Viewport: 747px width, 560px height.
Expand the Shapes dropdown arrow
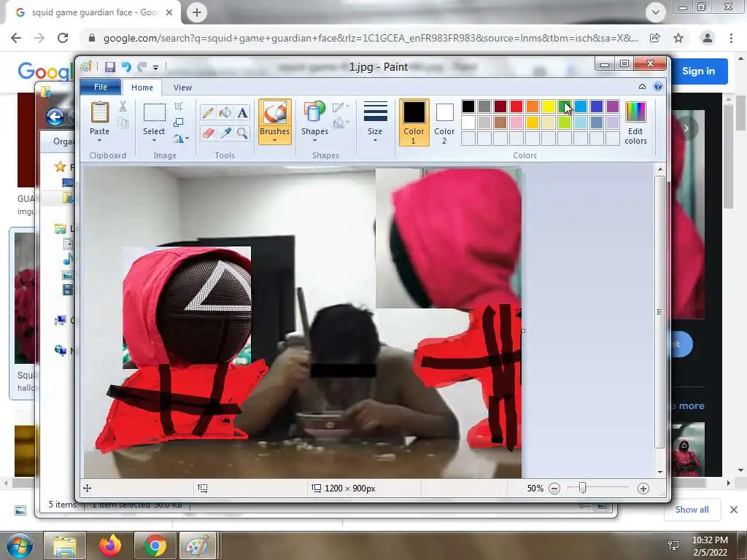314,141
